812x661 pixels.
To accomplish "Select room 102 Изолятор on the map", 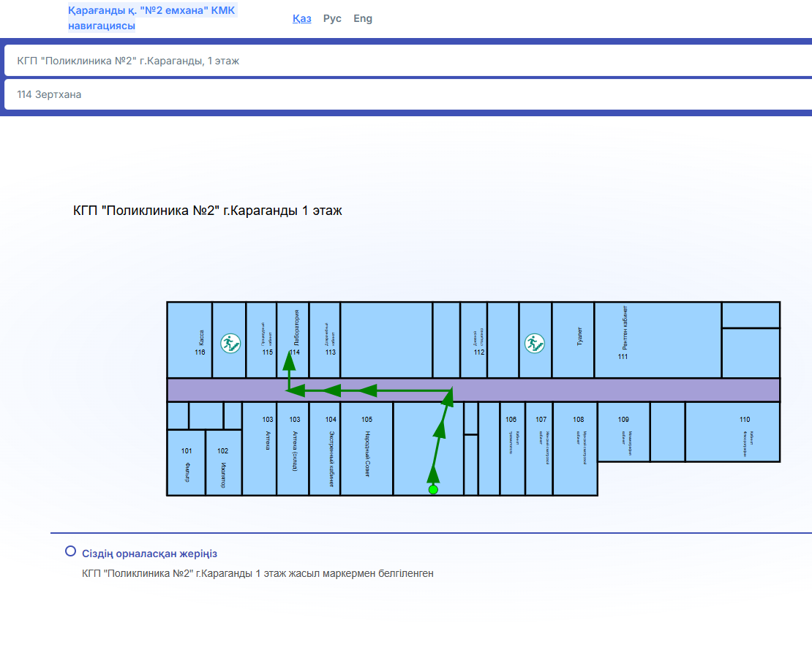I will (x=224, y=463).
